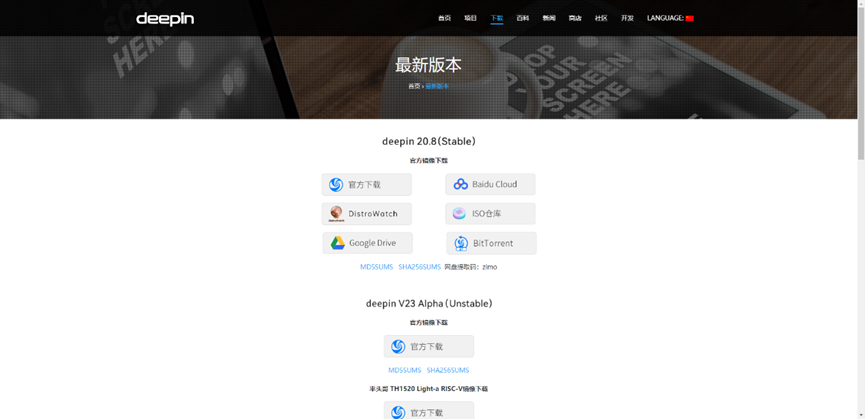Click the 'deepin V23 Alpha(Unstable)' heading

[429, 303]
